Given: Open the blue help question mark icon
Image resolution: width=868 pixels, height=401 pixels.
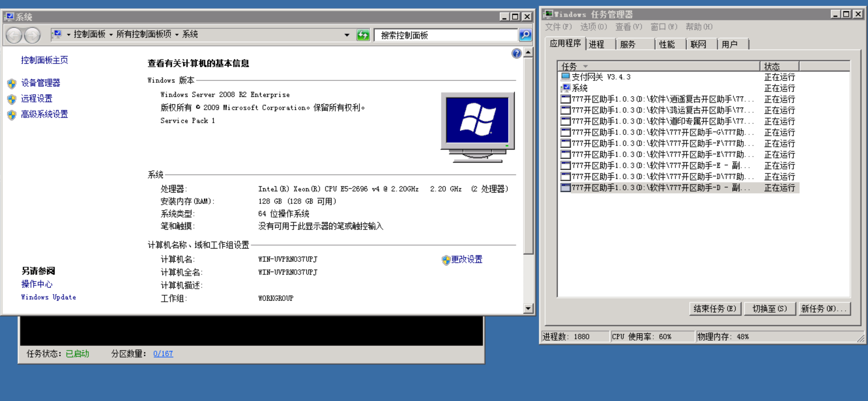Looking at the screenshot, I should pyautogui.click(x=516, y=53).
